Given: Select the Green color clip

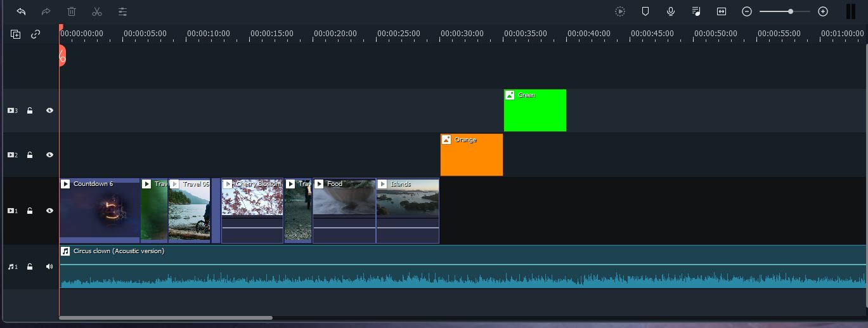Looking at the screenshot, I should point(534,111).
